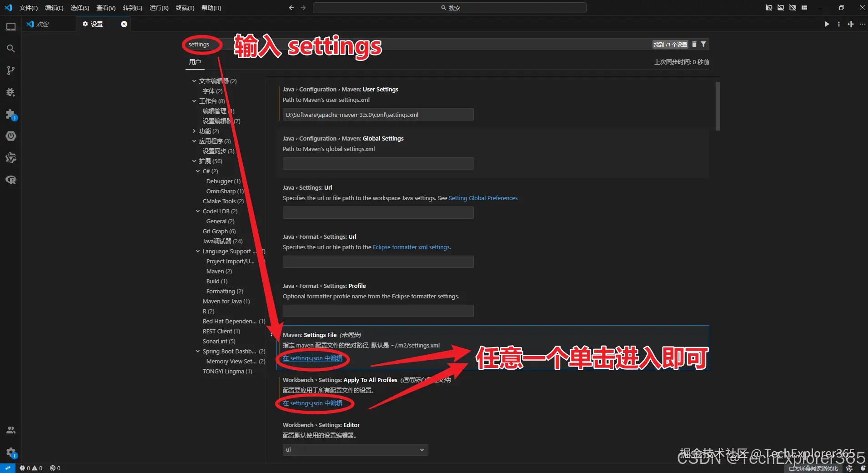Close the 设置 tab
Screen dimensions: 868x473
[124, 24]
